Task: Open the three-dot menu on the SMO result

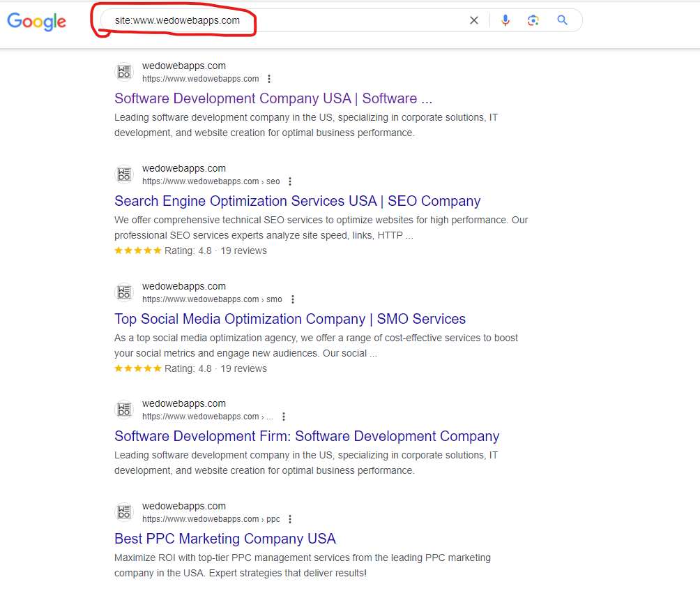Action: pos(293,299)
